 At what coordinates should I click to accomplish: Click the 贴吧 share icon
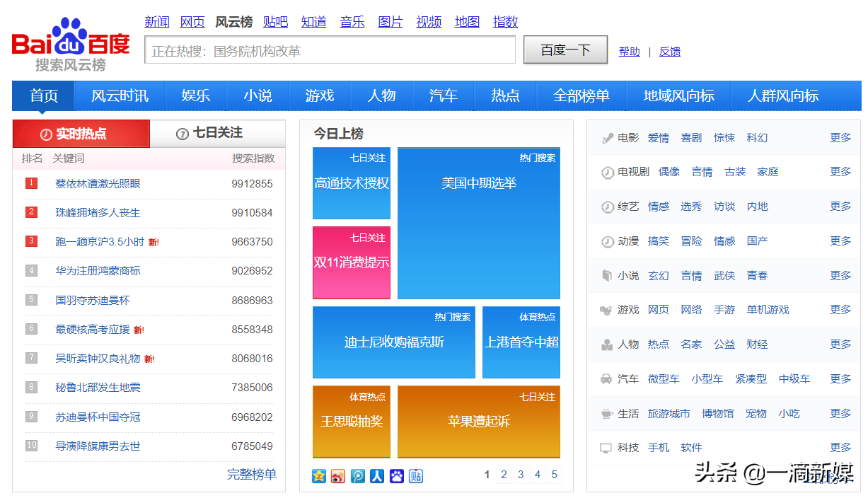click(x=415, y=476)
